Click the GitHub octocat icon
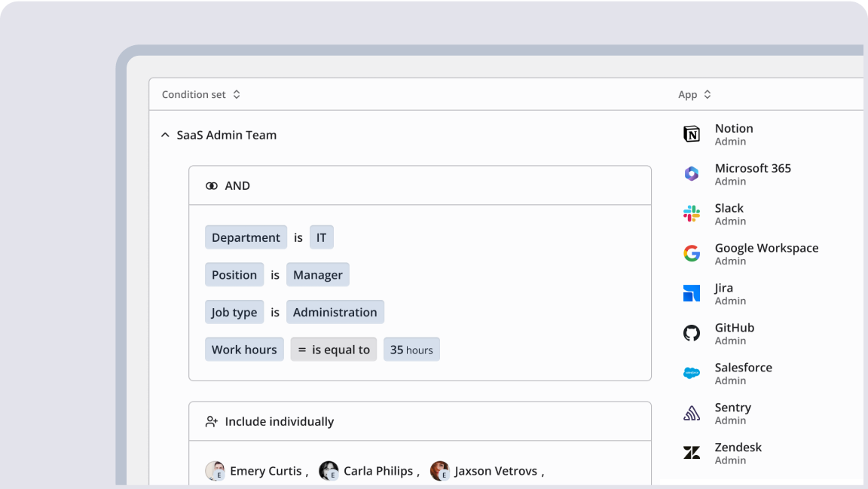This screenshot has height=489, width=868. [x=691, y=333]
